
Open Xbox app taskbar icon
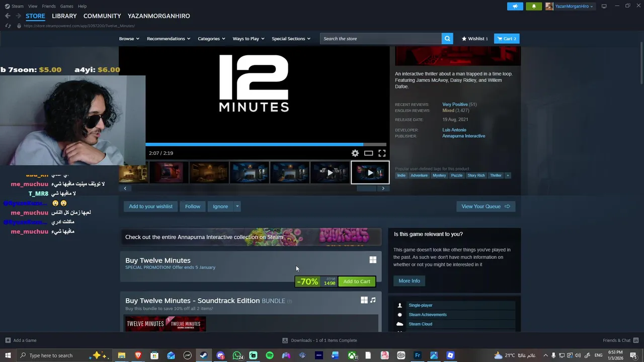pos(352,355)
